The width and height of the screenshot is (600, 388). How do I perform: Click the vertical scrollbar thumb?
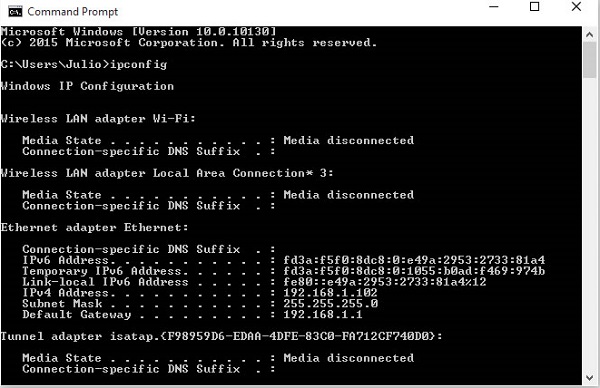click(589, 60)
